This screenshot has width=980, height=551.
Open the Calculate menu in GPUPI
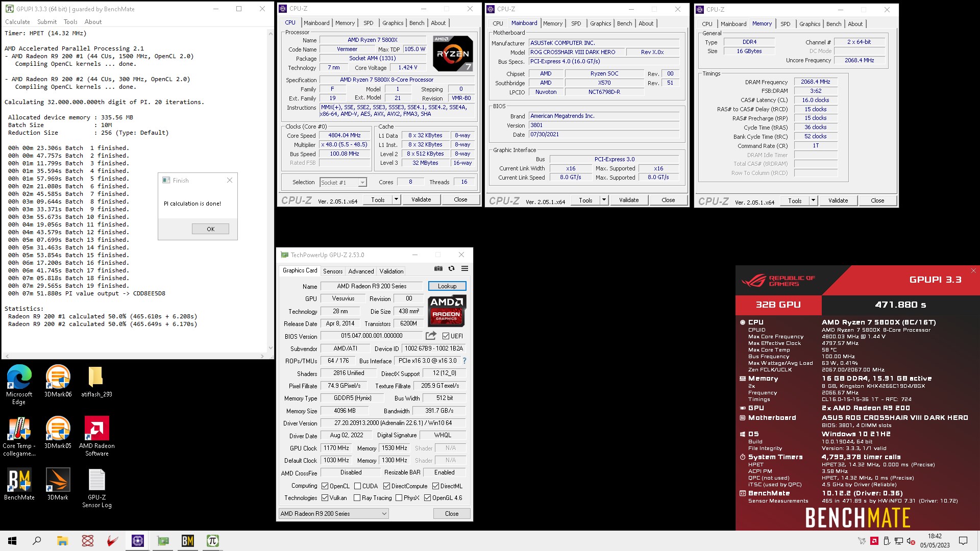pos(17,22)
